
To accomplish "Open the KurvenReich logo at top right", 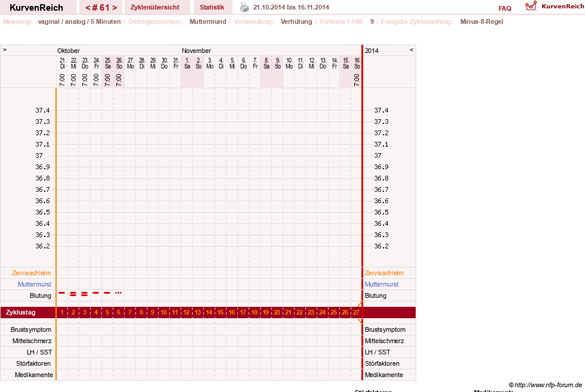I will 555,6.
